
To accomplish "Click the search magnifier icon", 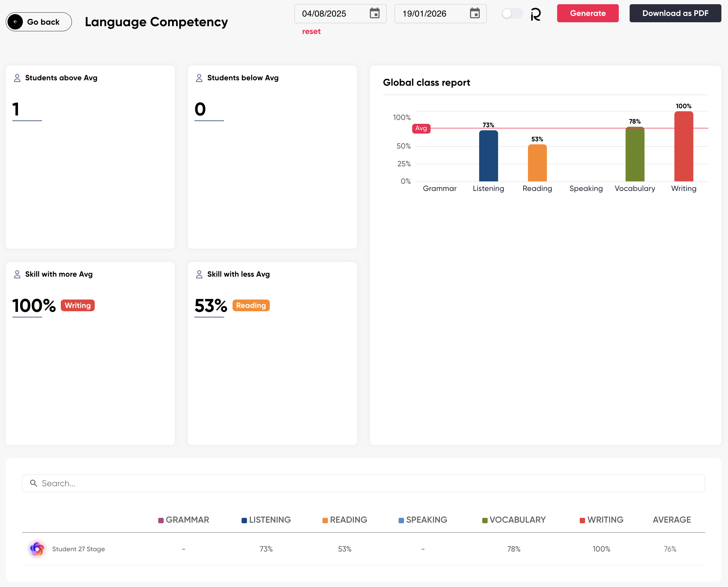I will (33, 483).
